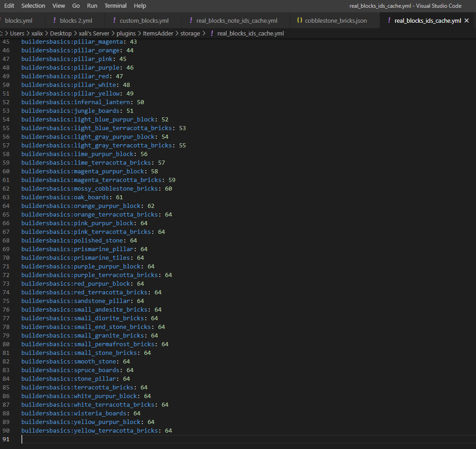Close the real_blocks_ids_cache.yml tab

coord(466,20)
